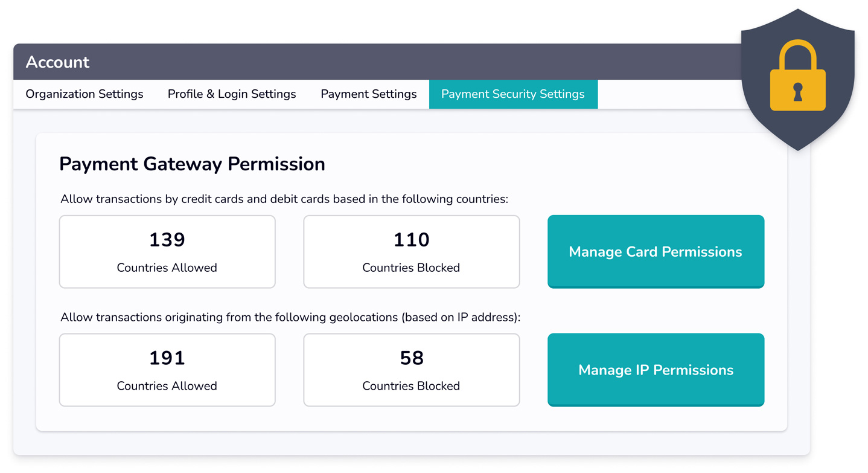Viewport: 868px width, 473px height.
Task: Click the Manage IP Permissions button
Action: (656, 370)
